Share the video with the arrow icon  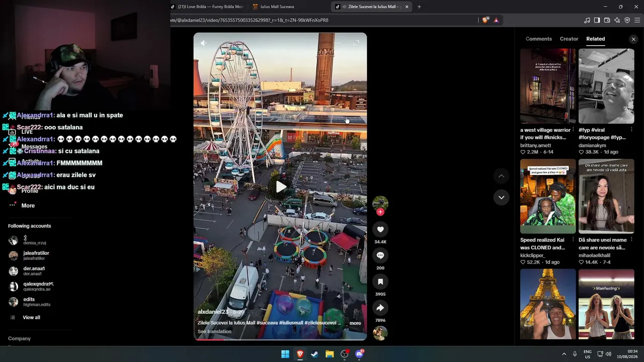click(x=380, y=308)
